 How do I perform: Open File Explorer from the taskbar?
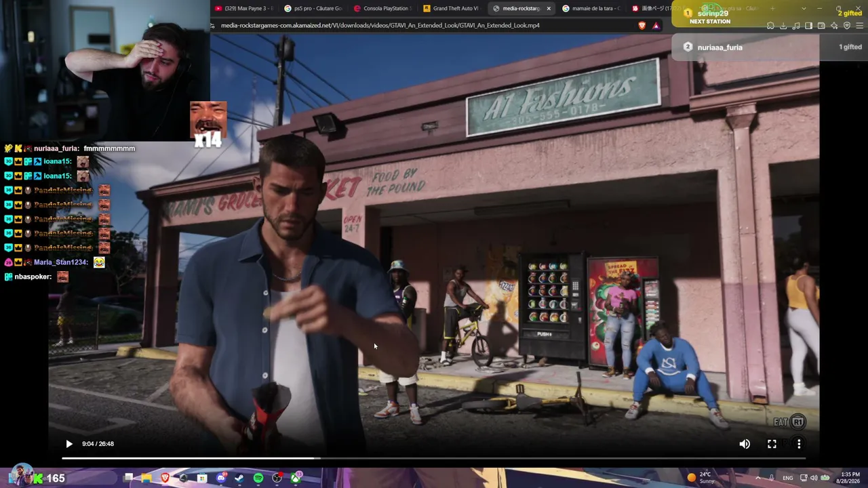click(x=146, y=478)
